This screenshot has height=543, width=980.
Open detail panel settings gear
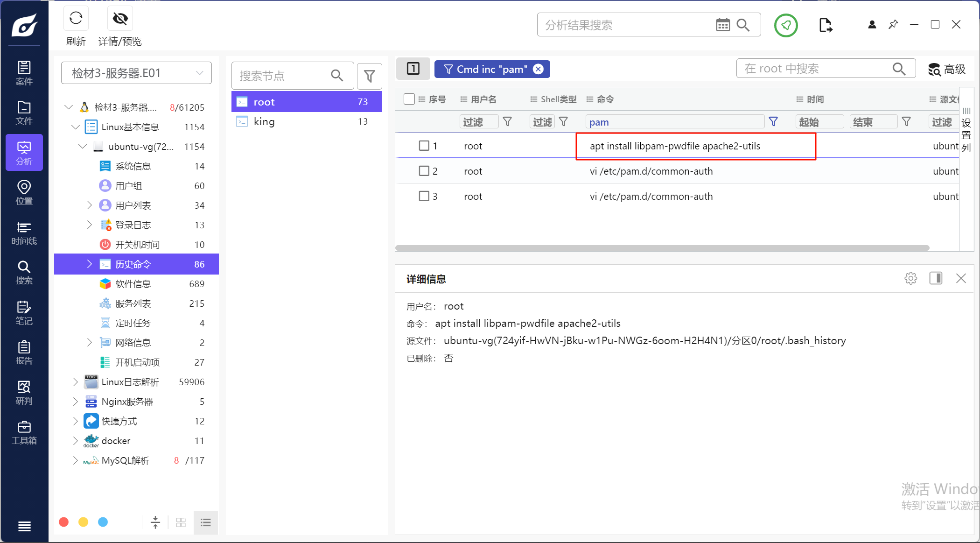coord(910,279)
